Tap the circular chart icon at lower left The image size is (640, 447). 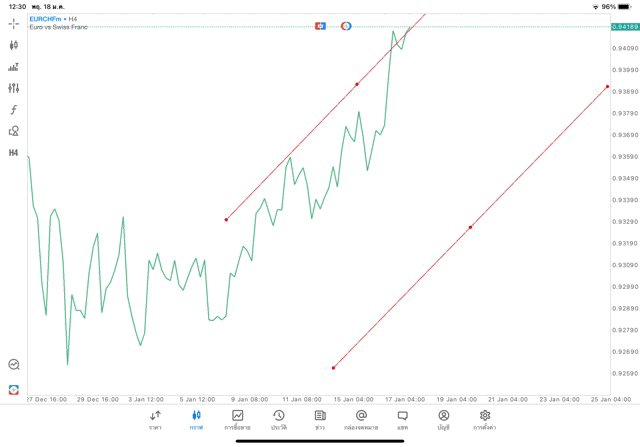pyautogui.click(x=13, y=365)
